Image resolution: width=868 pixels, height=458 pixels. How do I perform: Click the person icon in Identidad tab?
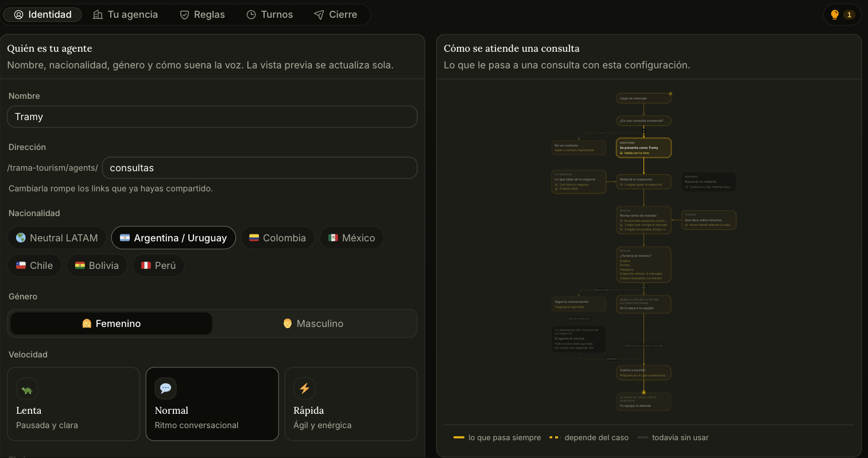18,15
